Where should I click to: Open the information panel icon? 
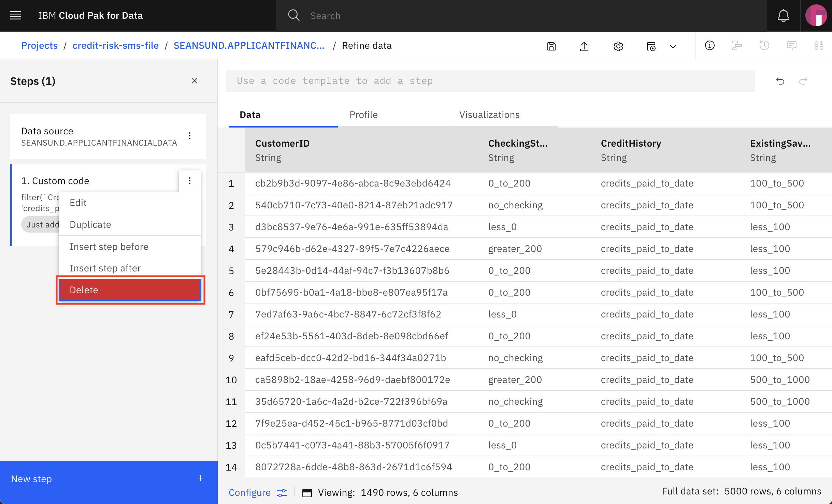coord(709,46)
